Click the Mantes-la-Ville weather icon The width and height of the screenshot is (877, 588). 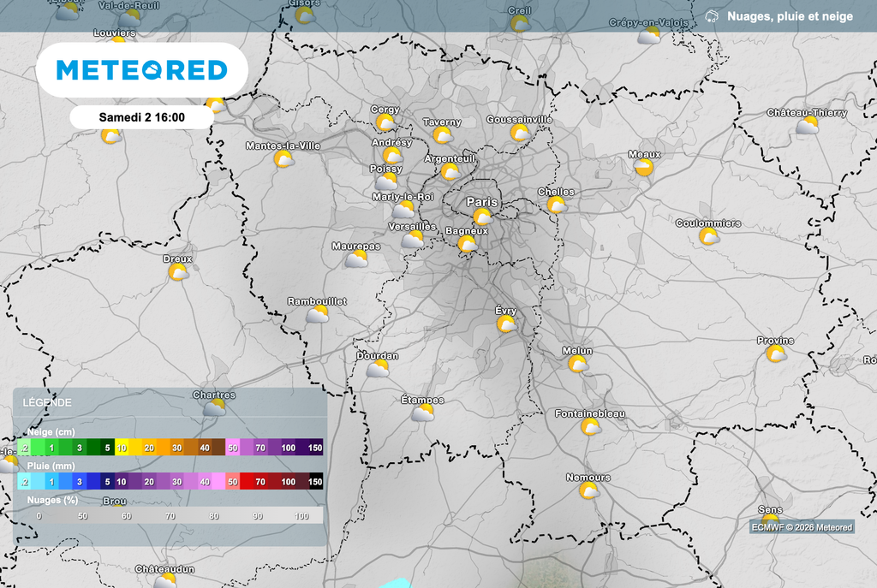[x=283, y=158]
